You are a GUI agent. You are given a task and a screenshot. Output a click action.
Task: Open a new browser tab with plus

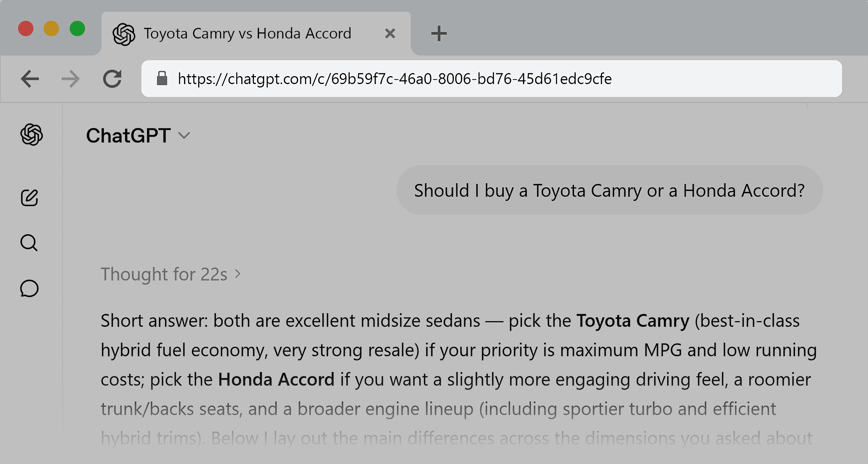(x=439, y=33)
